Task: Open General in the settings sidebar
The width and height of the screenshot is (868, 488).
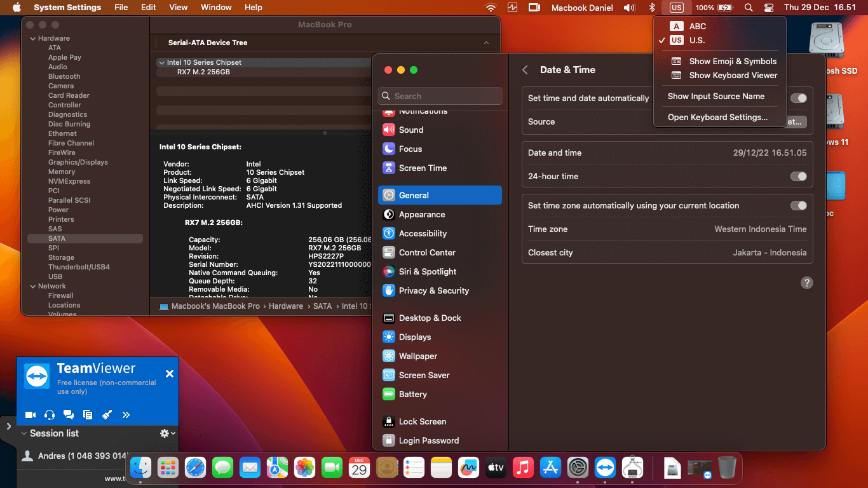Action: pyautogui.click(x=439, y=195)
